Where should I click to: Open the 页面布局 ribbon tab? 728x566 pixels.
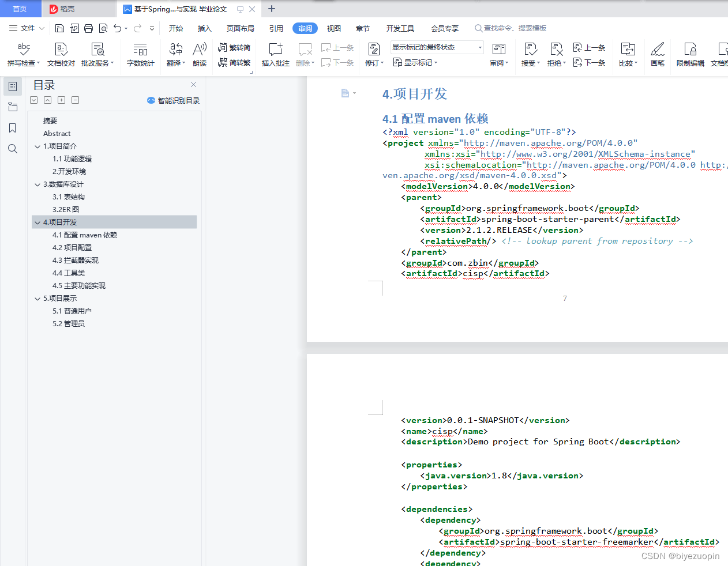tap(240, 28)
